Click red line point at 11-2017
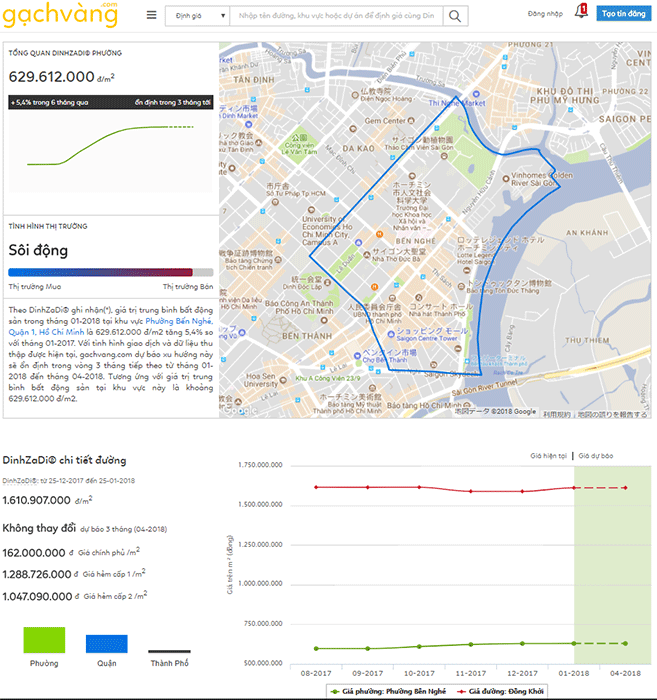657x700 pixels. tap(471, 491)
